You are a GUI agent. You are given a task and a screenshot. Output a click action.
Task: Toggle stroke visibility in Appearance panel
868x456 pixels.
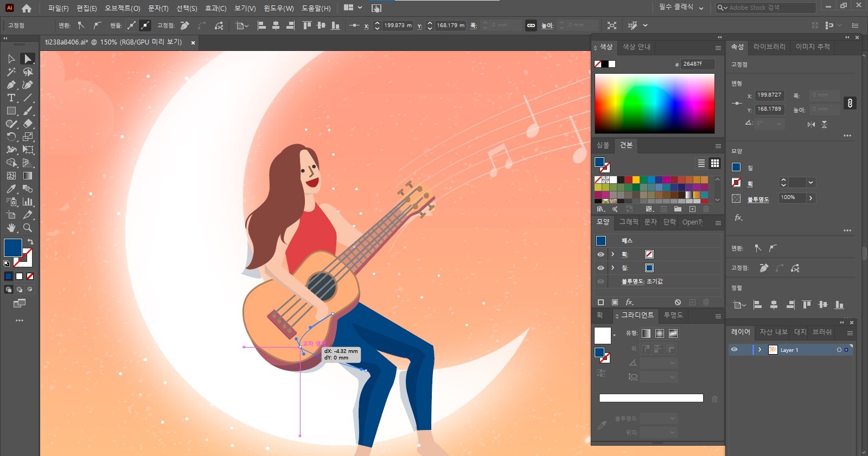click(601, 254)
